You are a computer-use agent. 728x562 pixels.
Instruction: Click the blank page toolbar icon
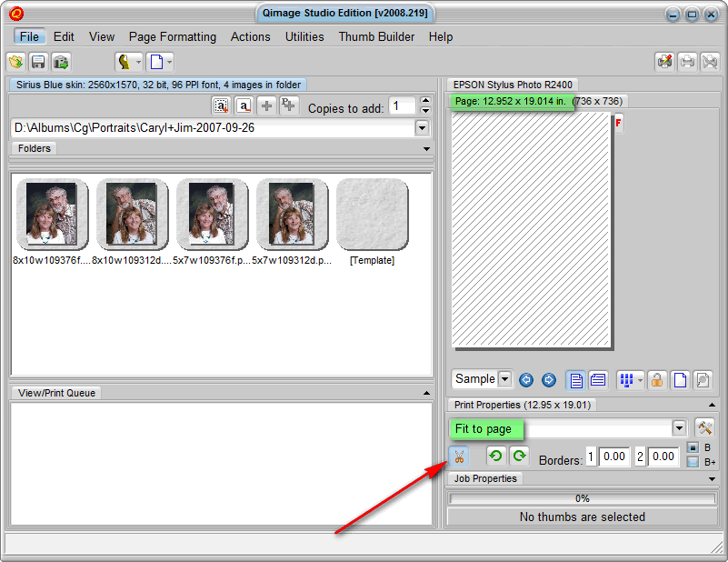point(156,62)
